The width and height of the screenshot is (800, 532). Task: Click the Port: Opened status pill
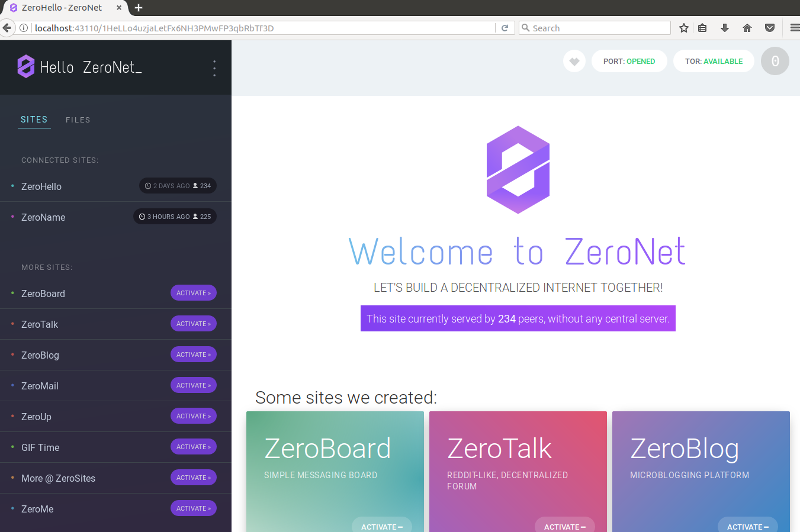[629, 62]
